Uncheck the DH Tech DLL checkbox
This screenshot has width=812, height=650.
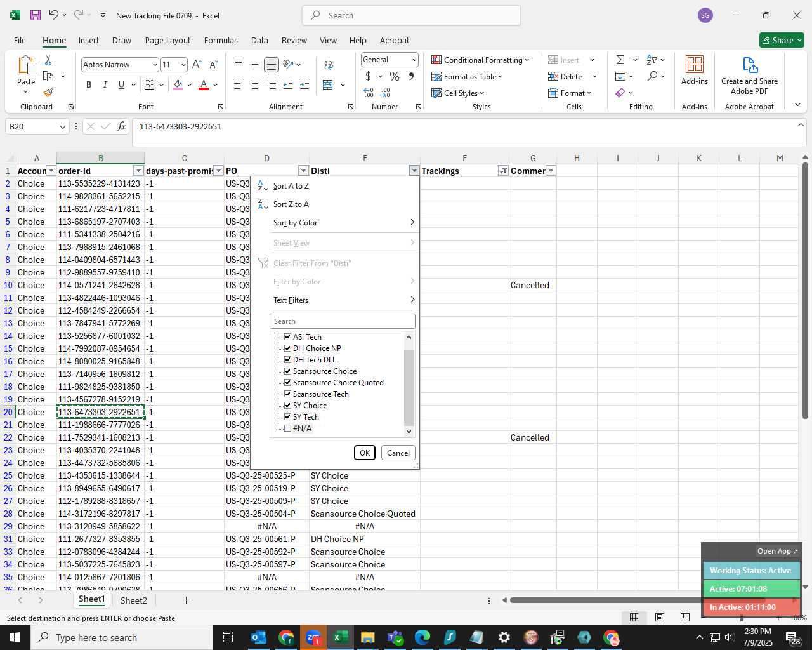coord(287,359)
